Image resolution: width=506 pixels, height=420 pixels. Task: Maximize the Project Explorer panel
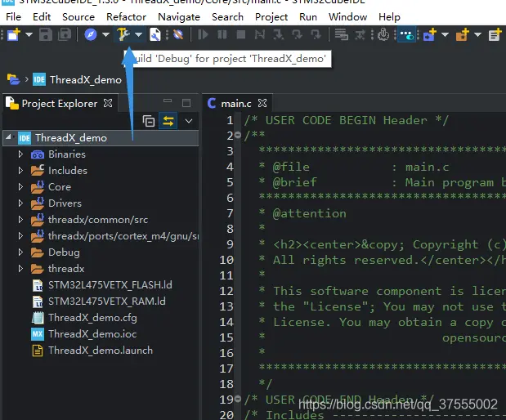point(186,103)
